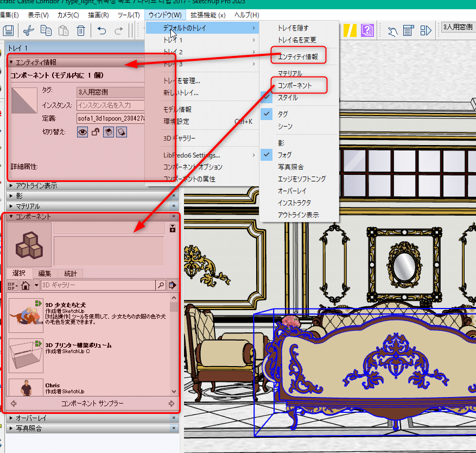This screenshot has height=453, width=476.
Task: Open the tag combo box in the toolbar
Action: click(458, 27)
